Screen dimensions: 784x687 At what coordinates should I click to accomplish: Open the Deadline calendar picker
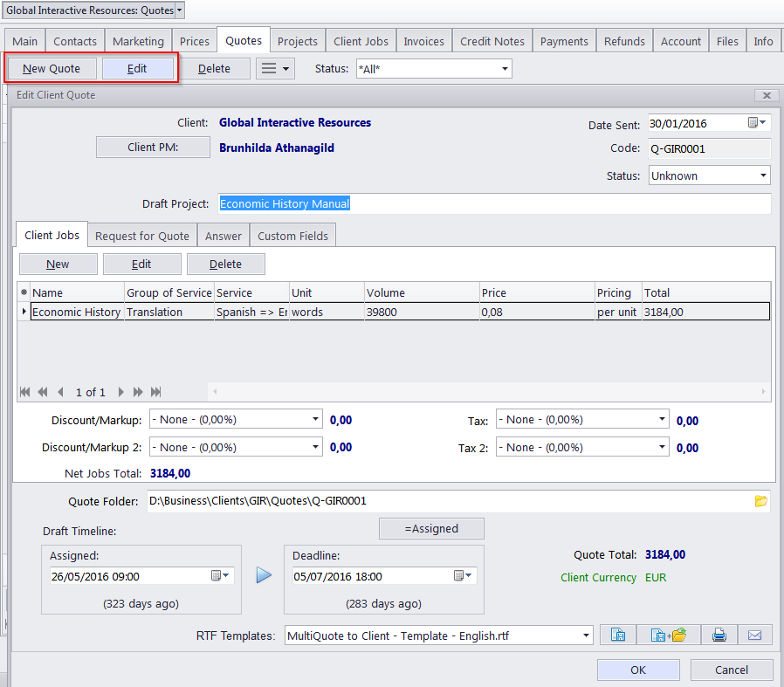click(464, 575)
